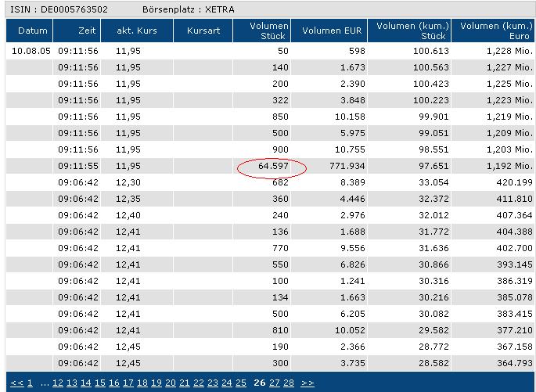The image size is (536, 392).
Task: Select cumulative Euro value 402.700
Action: click(514, 248)
